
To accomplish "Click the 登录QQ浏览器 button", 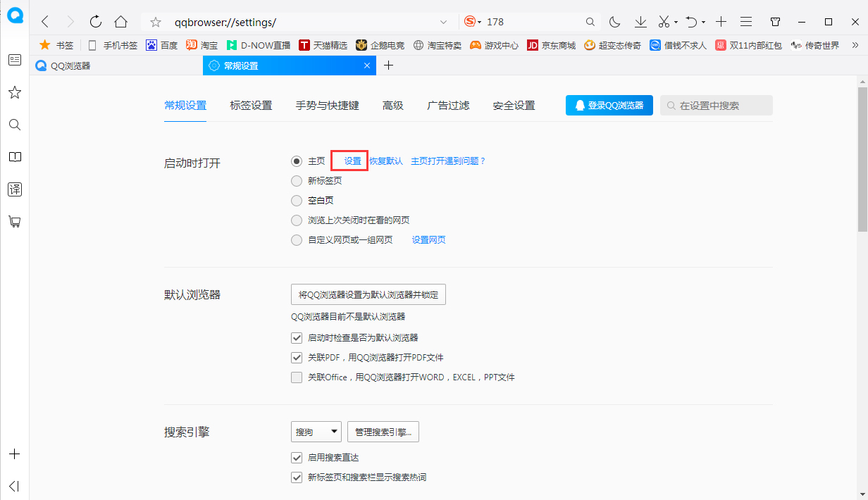I will pos(609,105).
